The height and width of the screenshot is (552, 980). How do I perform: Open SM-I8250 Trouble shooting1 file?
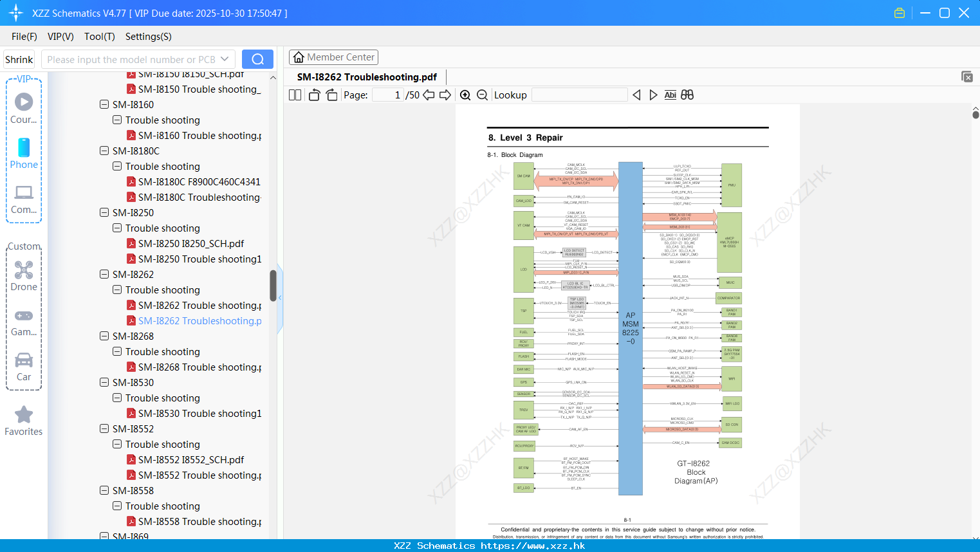194,259
